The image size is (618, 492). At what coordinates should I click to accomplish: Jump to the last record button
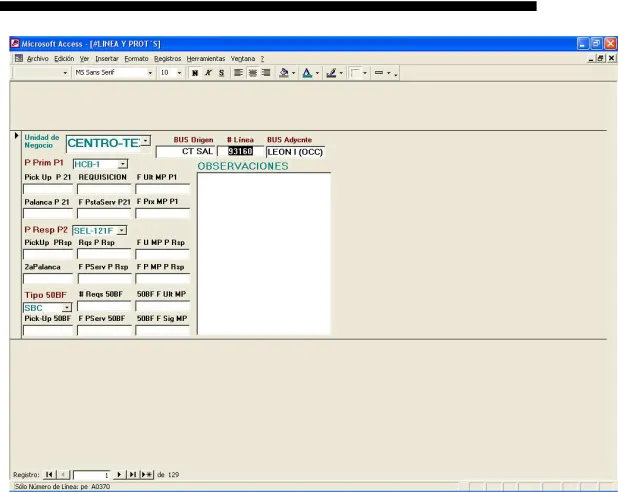133,475
